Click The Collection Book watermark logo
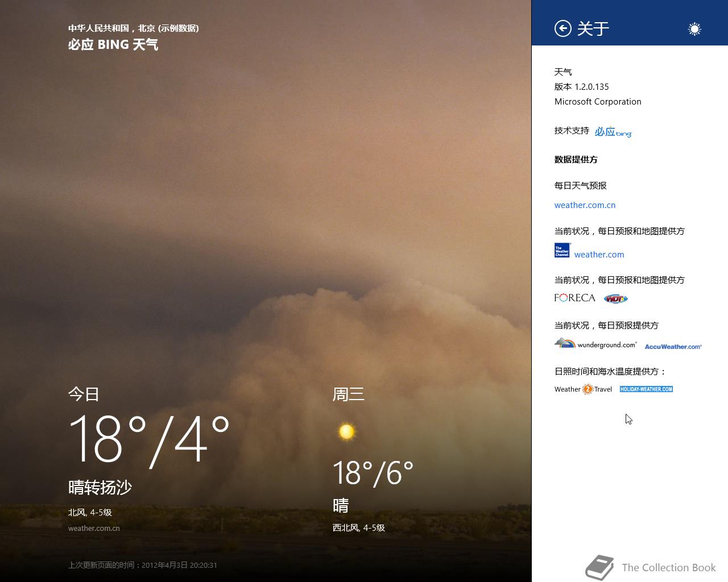Image resolution: width=728 pixels, height=582 pixels. coord(651,567)
